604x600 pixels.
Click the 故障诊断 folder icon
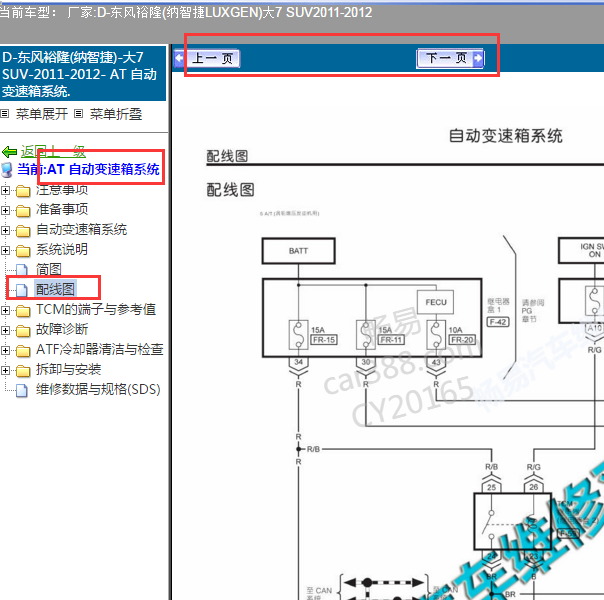[x=23, y=331]
